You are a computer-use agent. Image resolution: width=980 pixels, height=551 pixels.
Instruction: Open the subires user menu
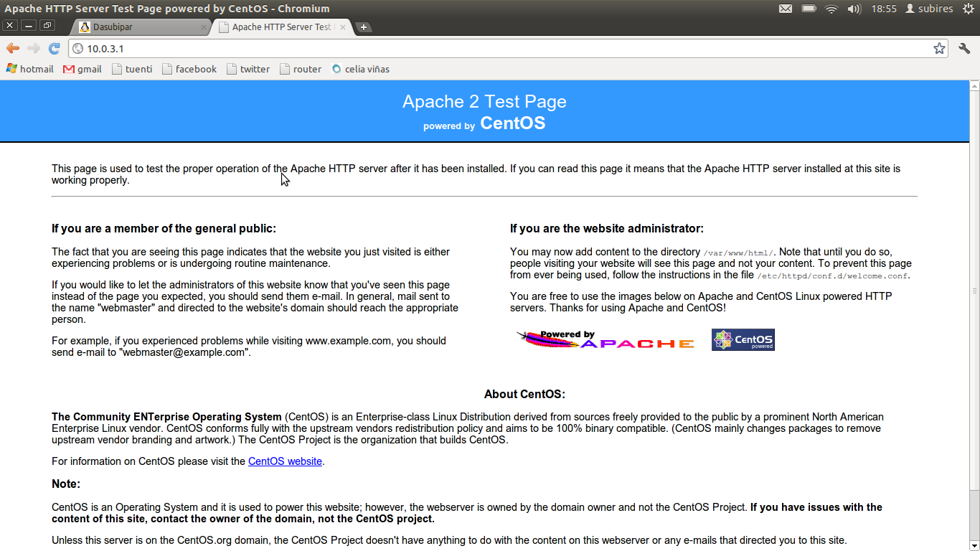929,9
